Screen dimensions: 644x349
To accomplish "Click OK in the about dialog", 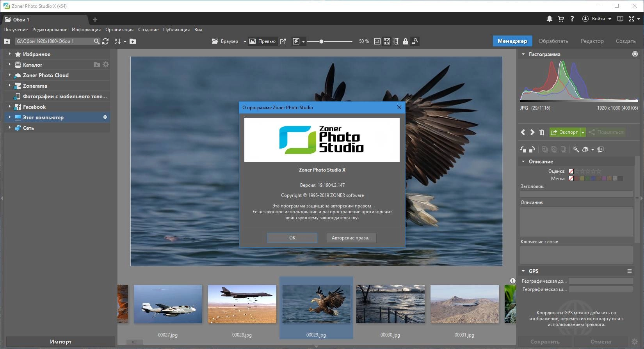I will point(292,238).
